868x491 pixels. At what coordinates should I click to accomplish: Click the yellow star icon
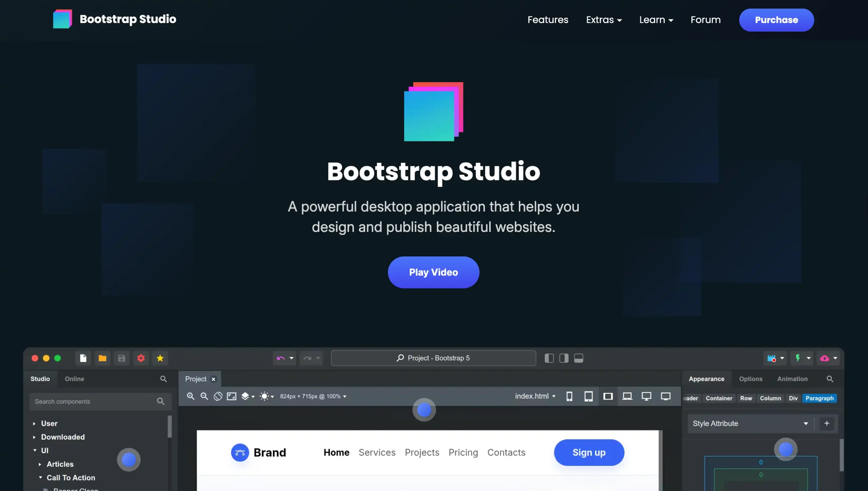click(x=160, y=358)
